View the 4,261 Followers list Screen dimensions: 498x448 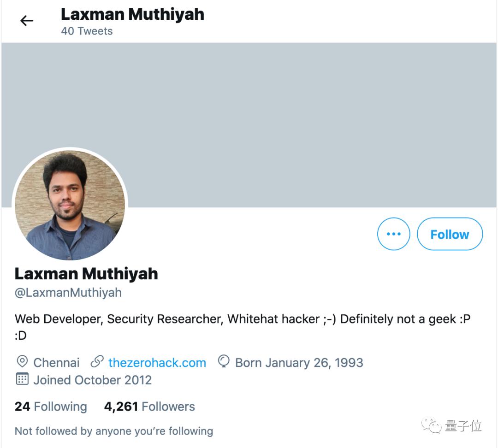149,407
